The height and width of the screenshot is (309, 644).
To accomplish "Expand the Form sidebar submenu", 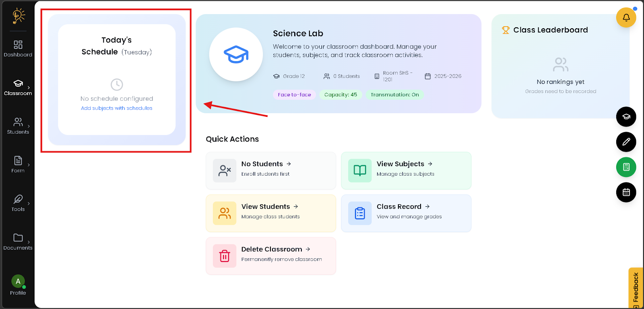I will pyautogui.click(x=29, y=165).
